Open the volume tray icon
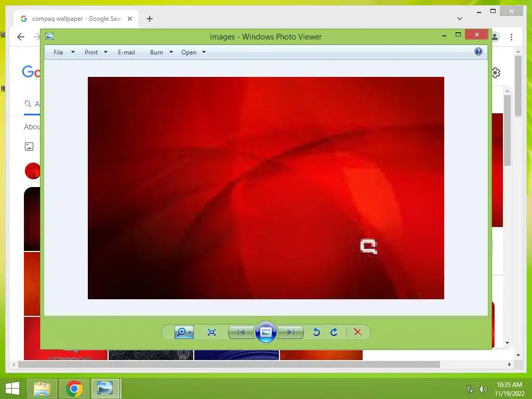 tap(483, 389)
